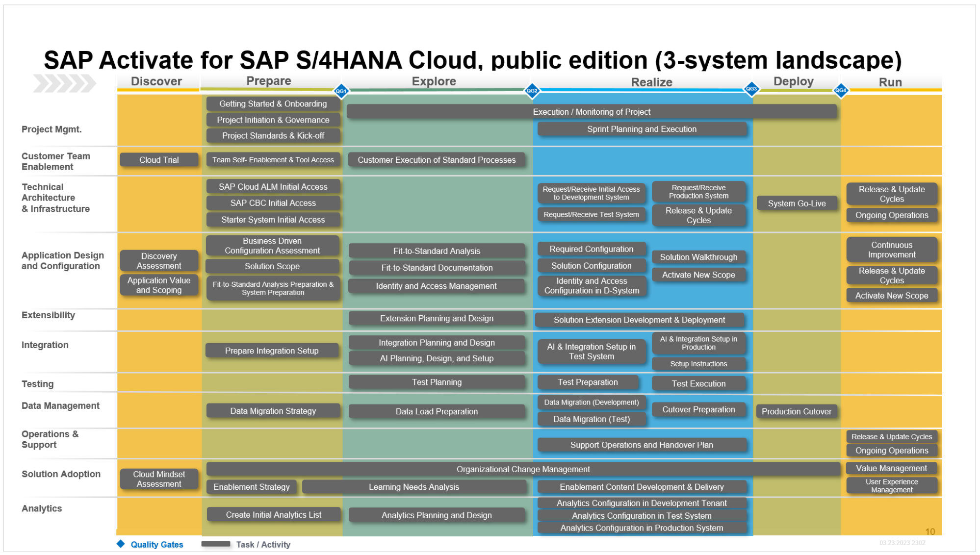Click Fit-to-Standard Documentation task
Screen dimensions: 980x555
pyautogui.click(x=437, y=268)
